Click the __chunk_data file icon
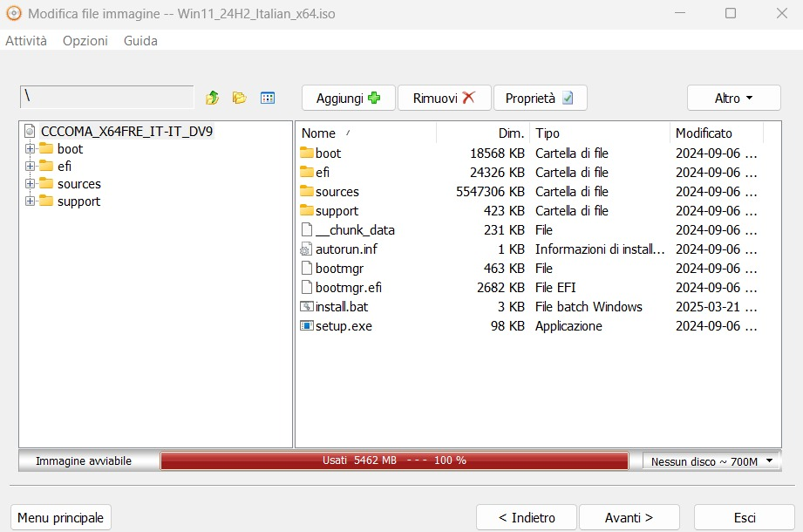The width and height of the screenshot is (803, 532). coord(307,229)
